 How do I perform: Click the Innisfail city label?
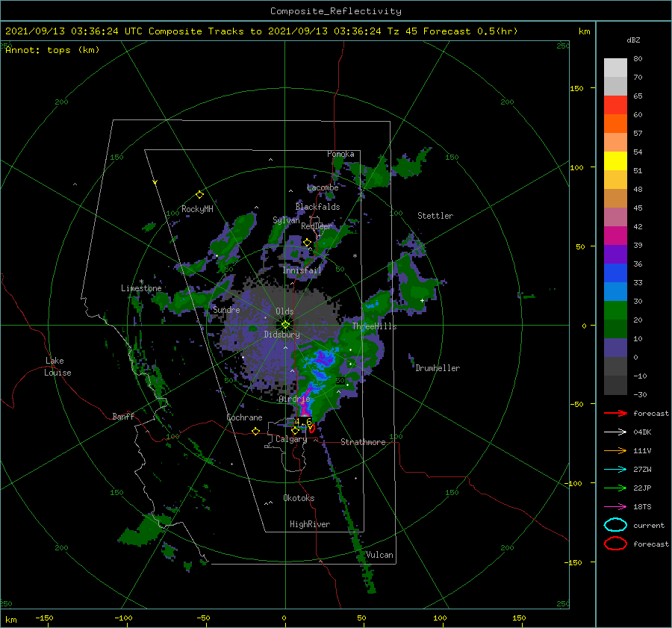pos(302,270)
